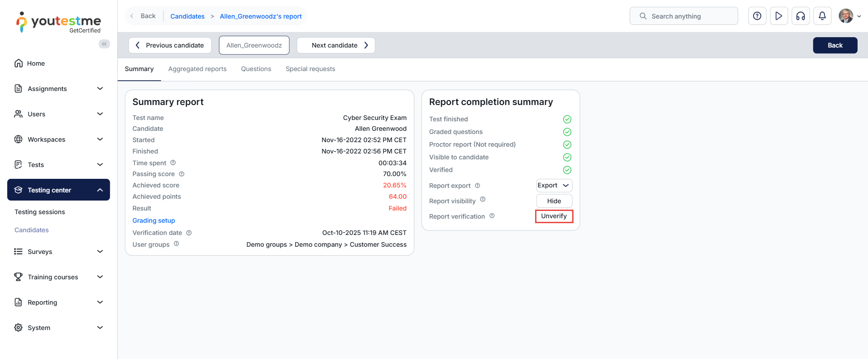The image size is (868, 359).
Task: Open the Export dropdown
Action: (x=554, y=186)
